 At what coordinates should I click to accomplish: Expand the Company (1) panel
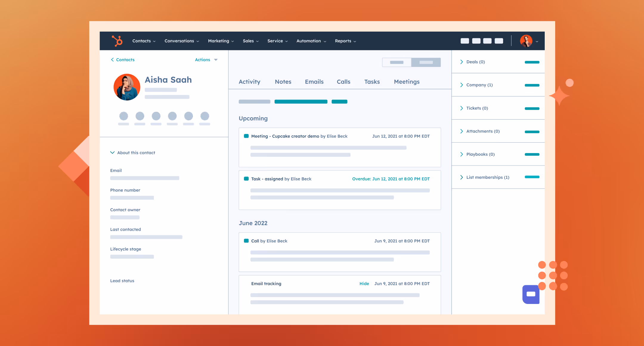pos(479,85)
